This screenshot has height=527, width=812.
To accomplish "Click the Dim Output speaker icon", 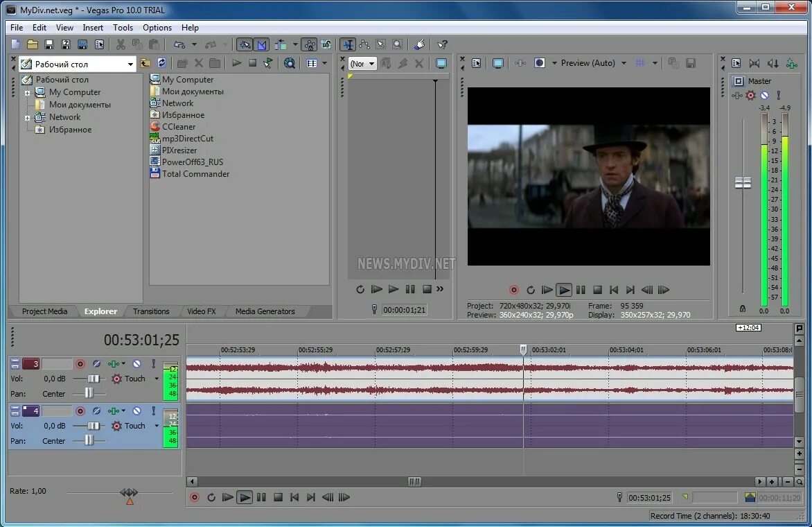I will click(773, 63).
